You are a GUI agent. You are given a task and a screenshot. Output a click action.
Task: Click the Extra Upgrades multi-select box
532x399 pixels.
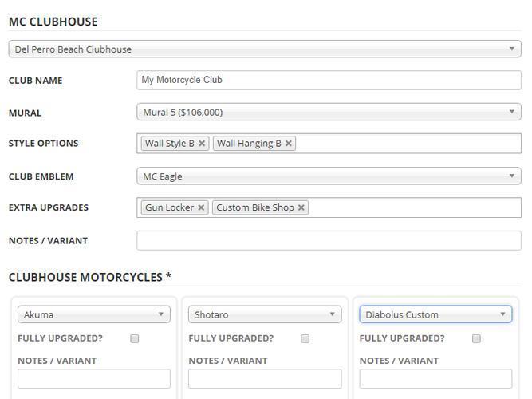click(329, 207)
